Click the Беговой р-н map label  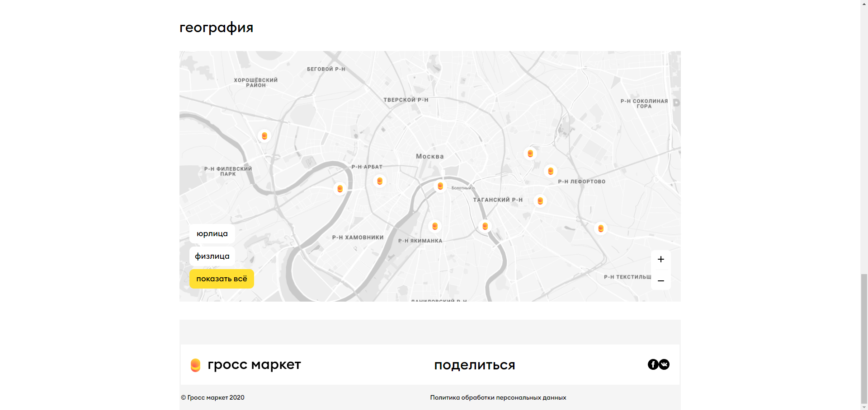tap(326, 69)
